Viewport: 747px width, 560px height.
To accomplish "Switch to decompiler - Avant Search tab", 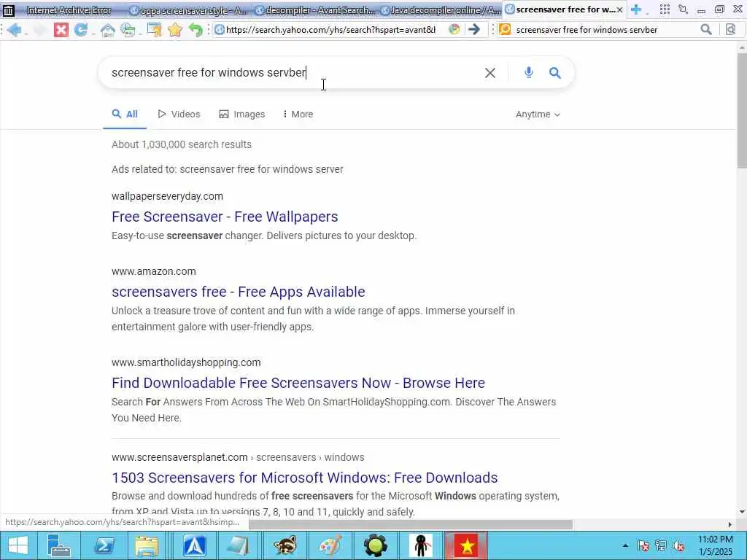I will 315,10.
